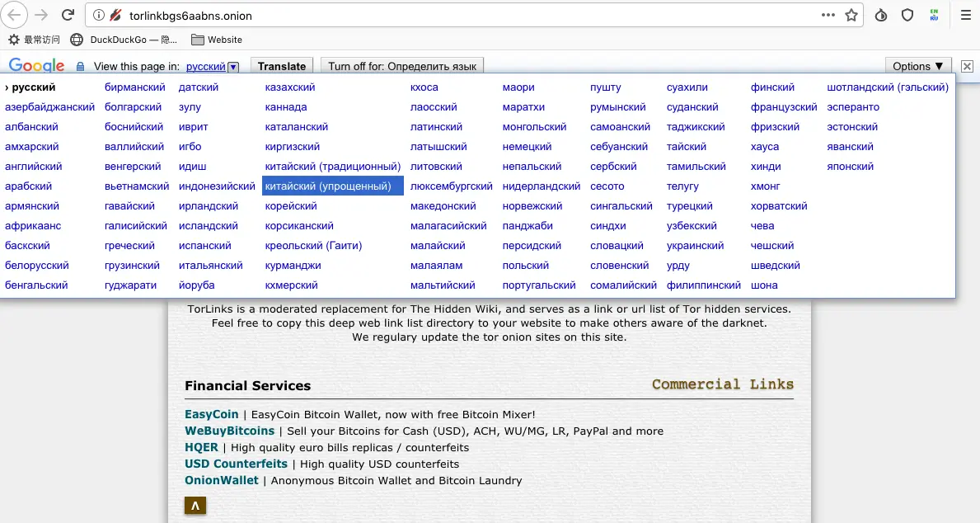Choose японский language option
Image resolution: width=980 pixels, height=523 pixels.
tap(850, 167)
